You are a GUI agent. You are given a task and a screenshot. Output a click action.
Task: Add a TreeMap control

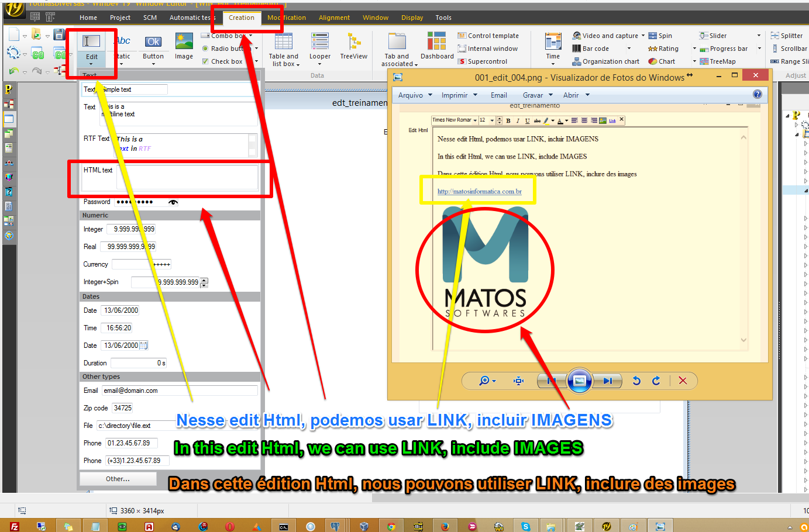(718, 61)
